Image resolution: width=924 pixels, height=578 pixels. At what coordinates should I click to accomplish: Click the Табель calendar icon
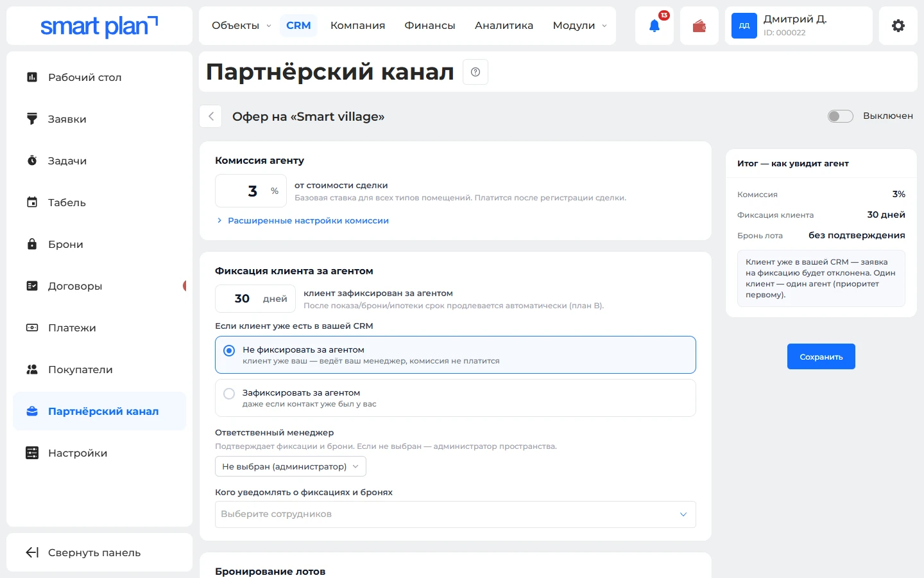(x=32, y=202)
